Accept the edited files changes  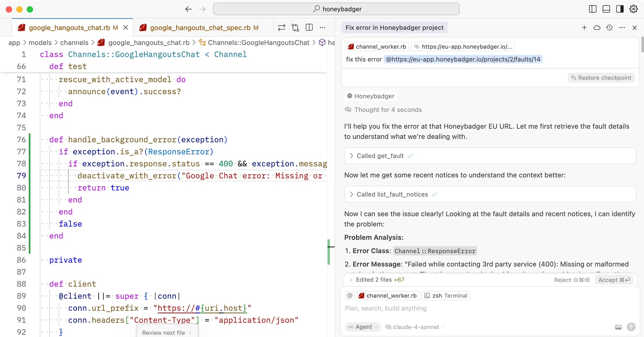pyautogui.click(x=614, y=280)
